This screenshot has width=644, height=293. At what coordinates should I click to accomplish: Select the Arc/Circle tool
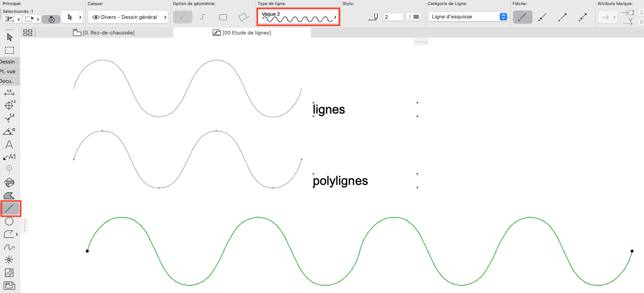click(9, 221)
